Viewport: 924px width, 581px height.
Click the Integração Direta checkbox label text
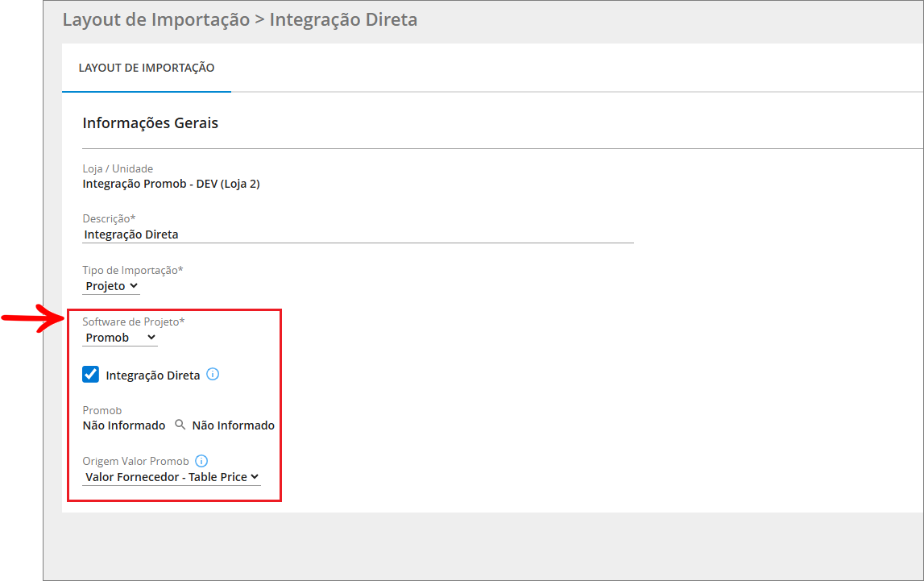click(x=153, y=376)
